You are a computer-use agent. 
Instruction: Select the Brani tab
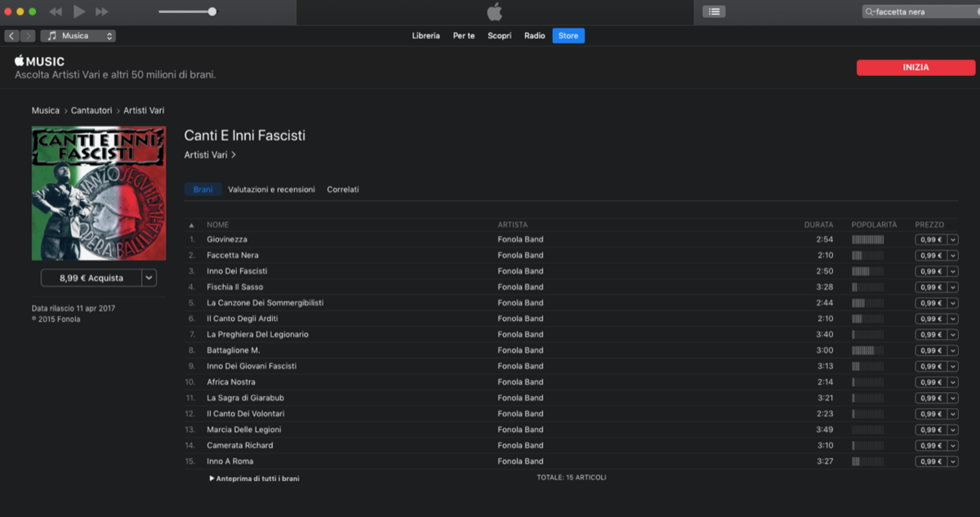[x=203, y=189]
